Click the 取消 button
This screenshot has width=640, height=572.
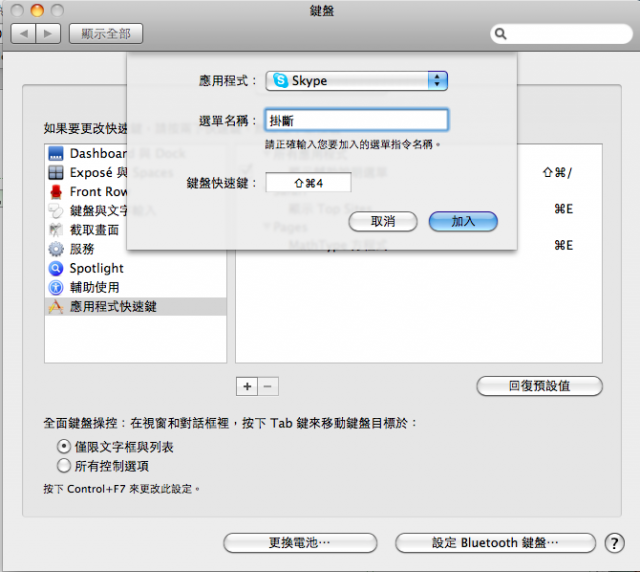383,222
